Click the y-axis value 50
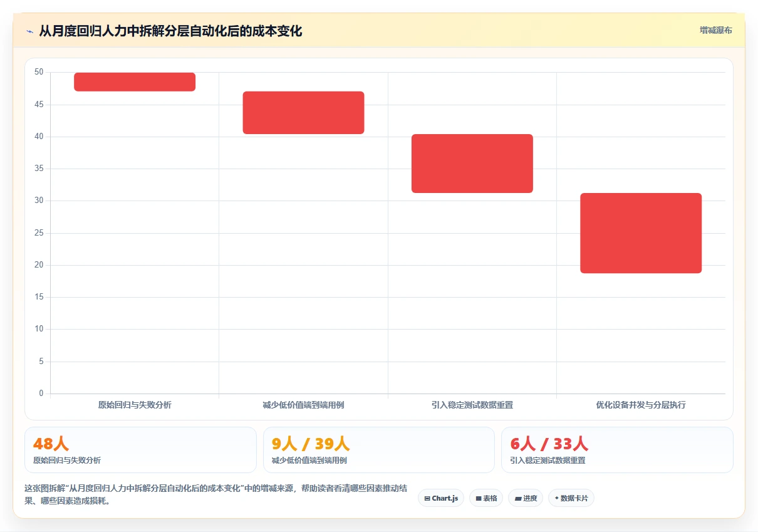Screen dimensions: 758x532 coord(39,72)
